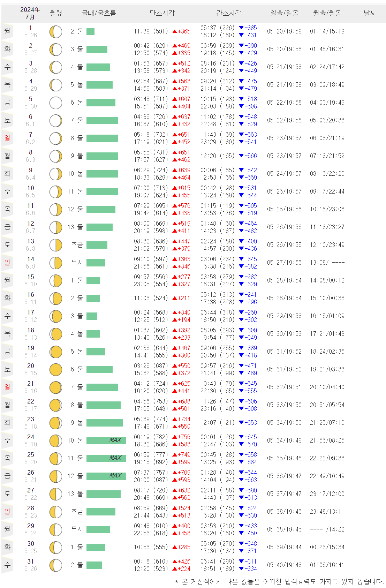
Task: Click the 일출/일몰 column header
Action: tap(284, 13)
